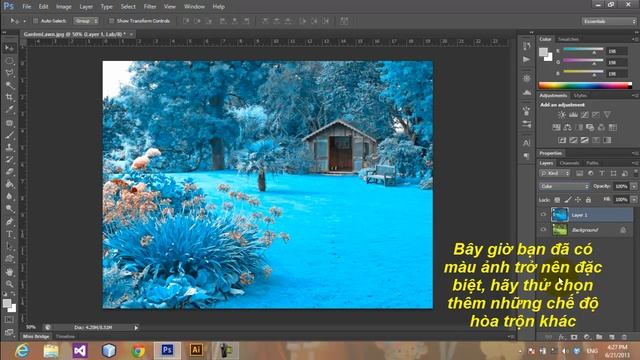Select the Eraser tool
640x360 pixels.
pos(9,172)
